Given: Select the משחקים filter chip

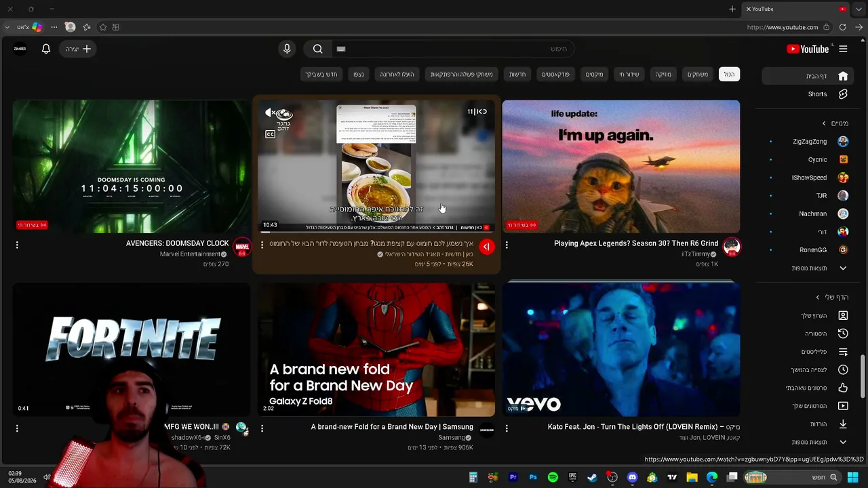Looking at the screenshot, I should click(x=698, y=75).
